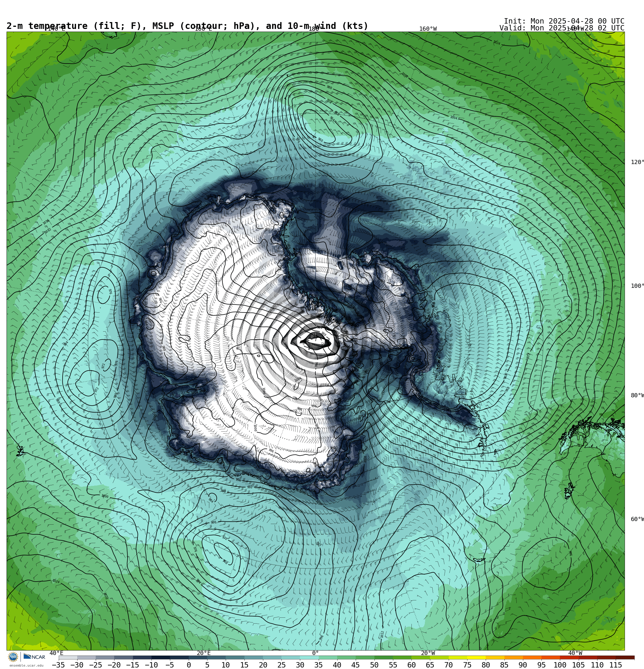Open the ensemble.ucar.edu link text
The image size is (644, 669).
[26, 666]
